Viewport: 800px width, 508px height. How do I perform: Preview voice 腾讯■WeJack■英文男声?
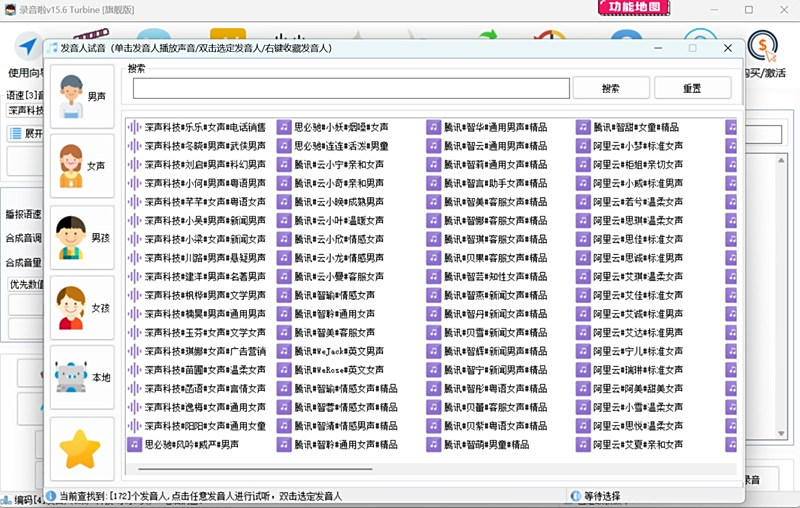click(x=338, y=351)
